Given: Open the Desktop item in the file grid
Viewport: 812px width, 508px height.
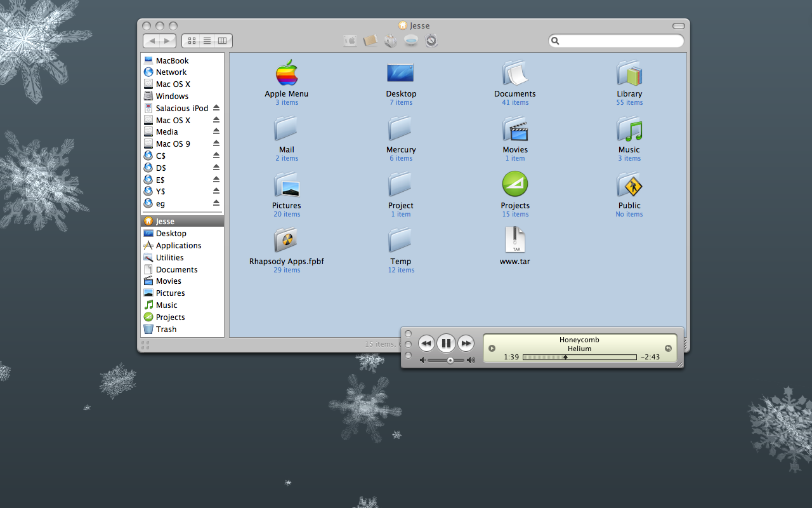Looking at the screenshot, I should 400,73.
